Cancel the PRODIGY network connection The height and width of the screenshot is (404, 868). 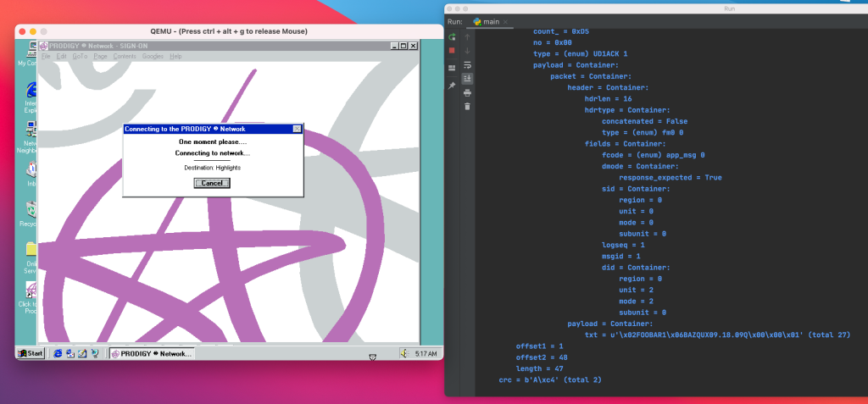(x=211, y=183)
